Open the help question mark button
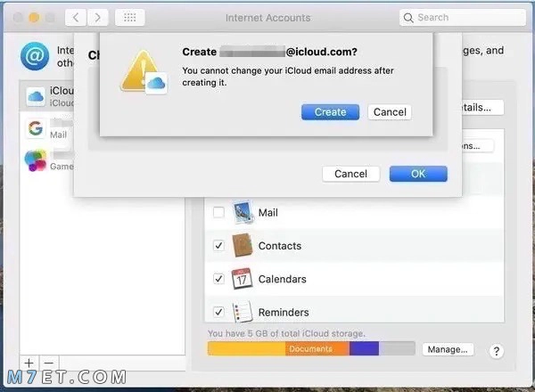The width and height of the screenshot is (535, 392). [x=497, y=351]
